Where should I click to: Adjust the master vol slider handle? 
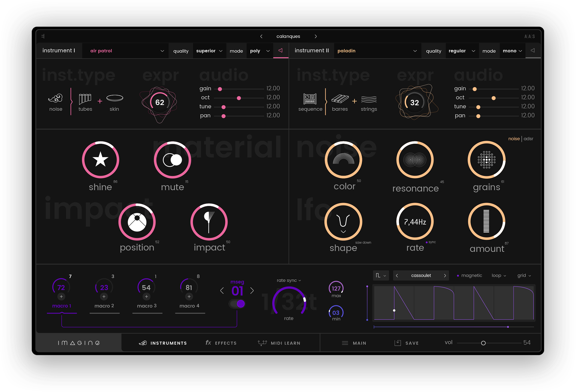click(x=483, y=343)
